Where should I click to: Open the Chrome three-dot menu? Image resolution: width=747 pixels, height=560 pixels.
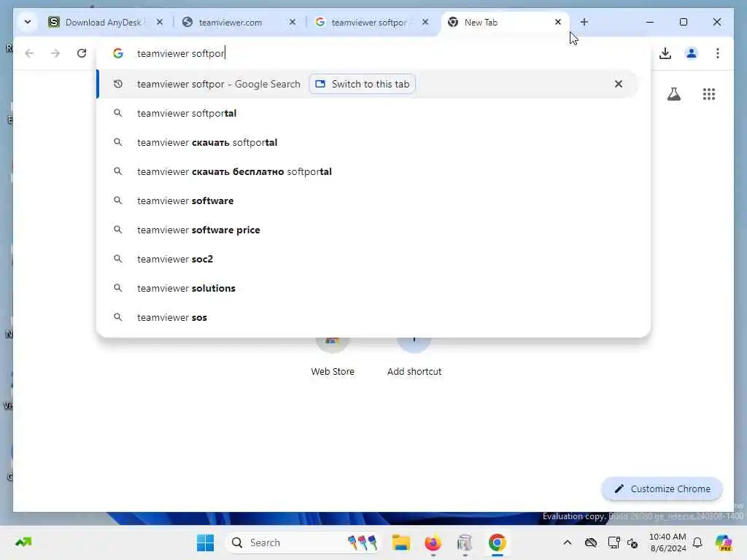718,53
